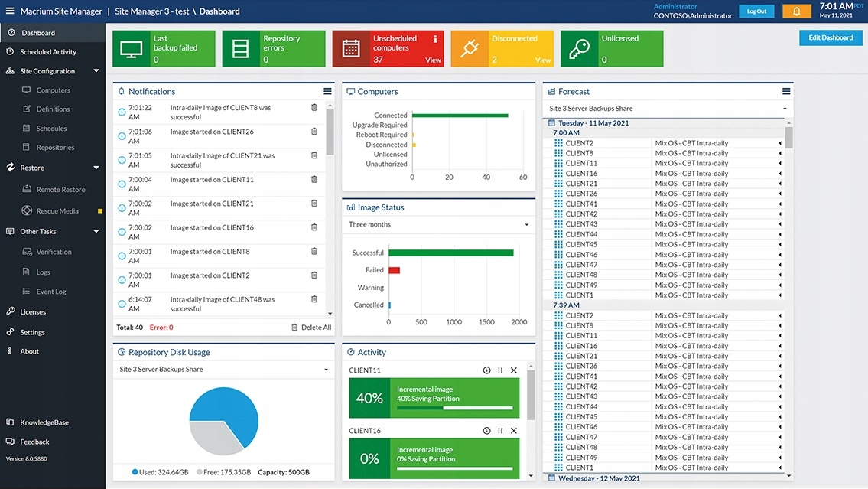Click the info icon on Unscheduled computers tile
Image resolution: width=868 pixels, height=489 pixels.
(435, 39)
